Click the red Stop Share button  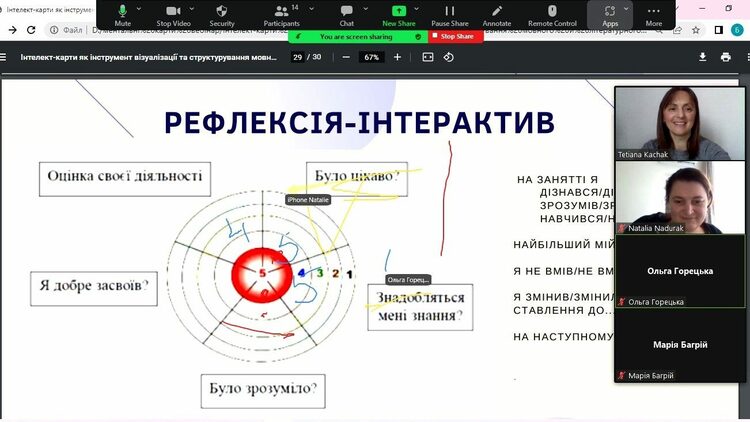coord(456,36)
